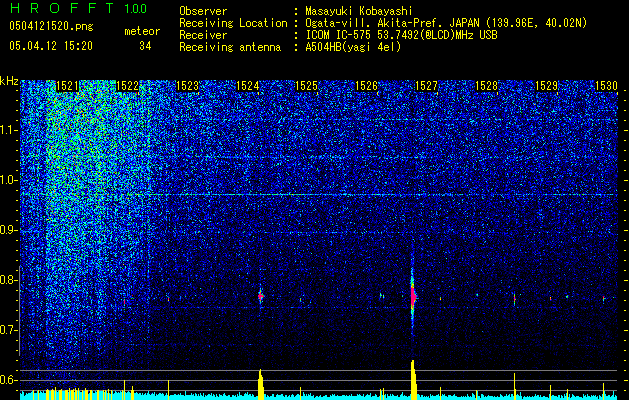This screenshot has width=629, height=400.
Task: Click the 1522 time marker
Action: pos(127,86)
